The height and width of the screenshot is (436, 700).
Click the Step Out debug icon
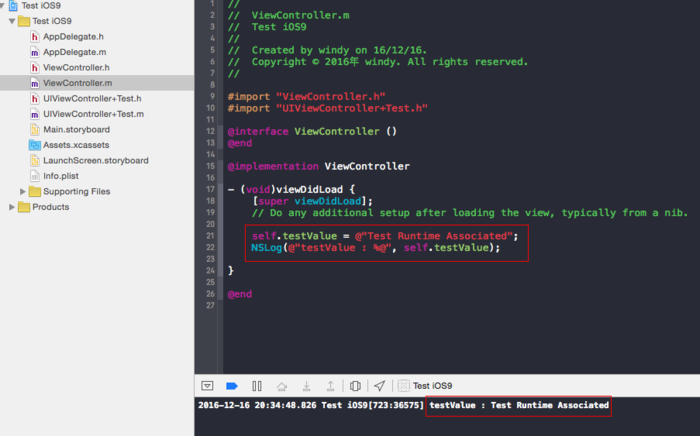click(330, 385)
